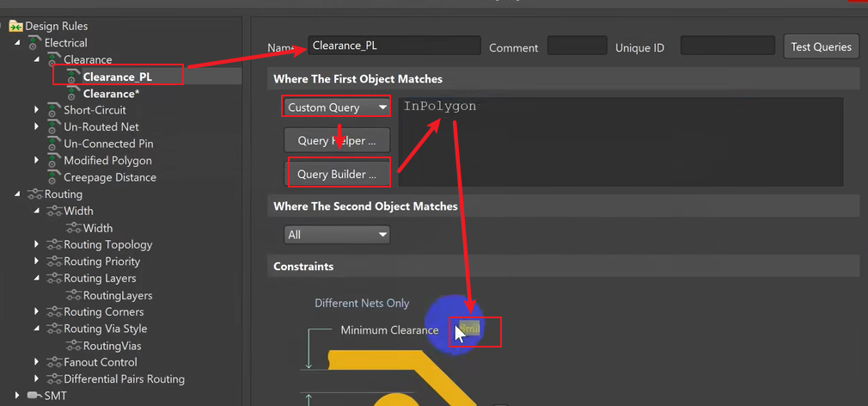The height and width of the screenshot is (406, 868).
Task: Click the Width rule type icon
Action: [54, 211]
